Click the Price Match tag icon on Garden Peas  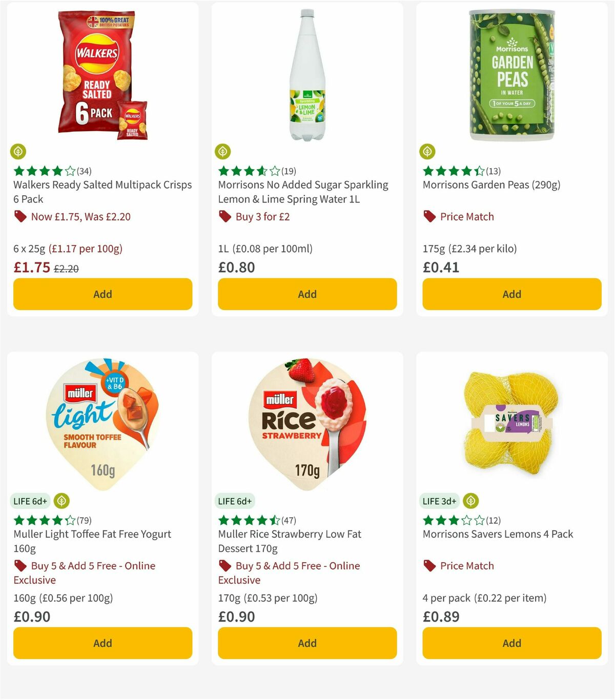pyautogui.click(x=429, y=216)
